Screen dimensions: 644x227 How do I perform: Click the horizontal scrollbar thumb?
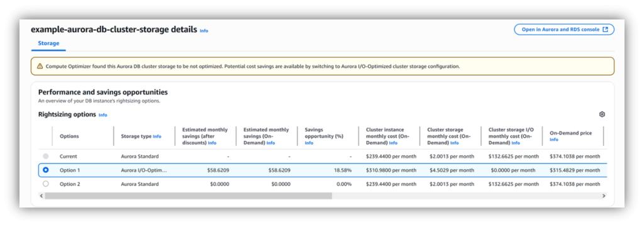point(189,196)
